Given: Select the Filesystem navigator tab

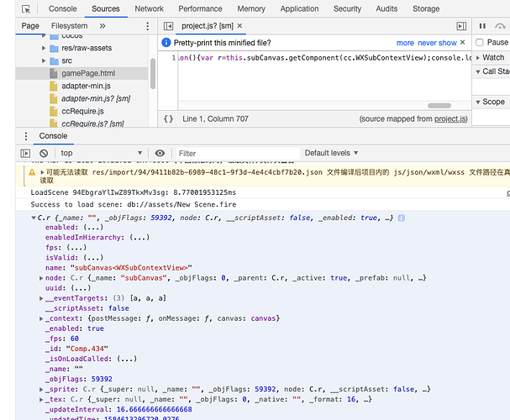Looking at the screenshot, I should (x=69, y=26).
